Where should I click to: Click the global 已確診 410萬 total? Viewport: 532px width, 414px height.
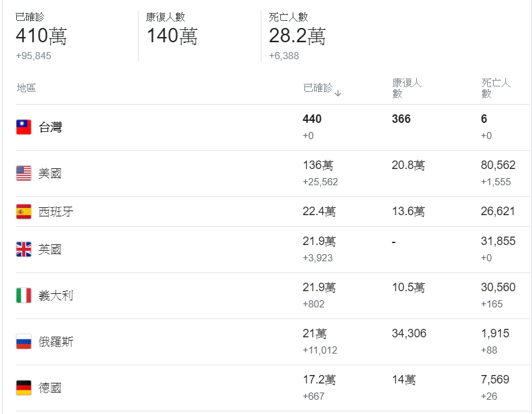[x=42, y=36]
